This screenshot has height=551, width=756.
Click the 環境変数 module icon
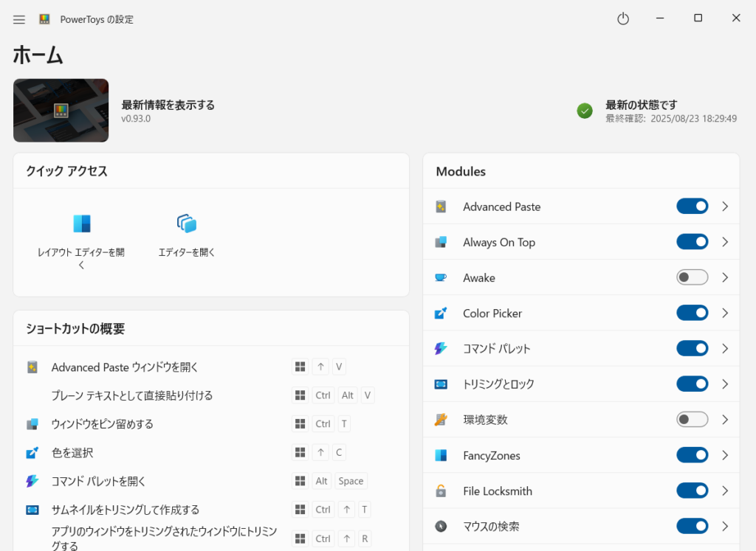click(441, 420)
